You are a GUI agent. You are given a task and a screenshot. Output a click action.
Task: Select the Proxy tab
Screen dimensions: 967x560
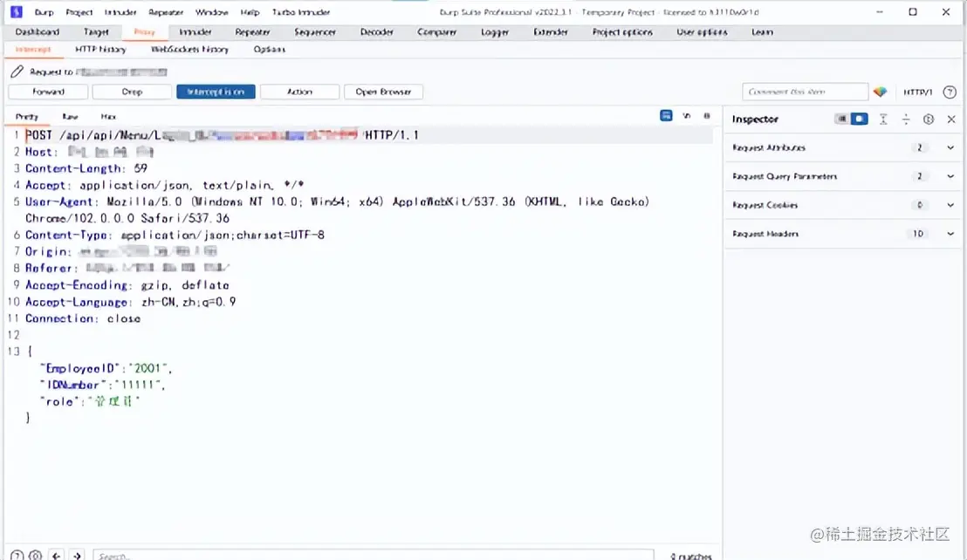coord(144,32)
